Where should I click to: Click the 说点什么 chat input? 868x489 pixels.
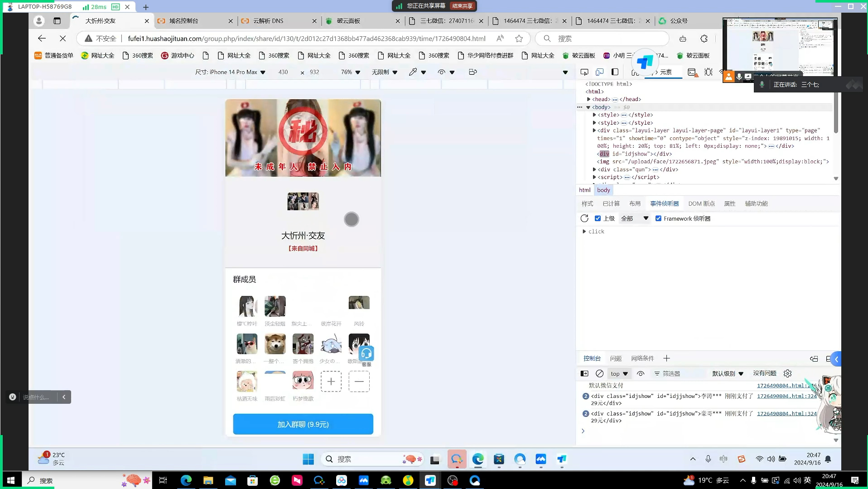coord(36,397)
